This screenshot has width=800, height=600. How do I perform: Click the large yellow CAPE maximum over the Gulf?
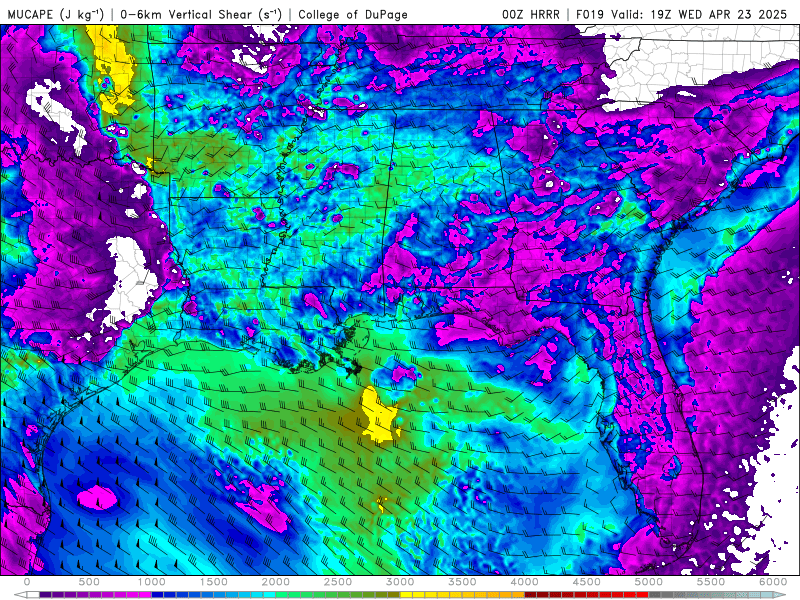(x=379, y=415)
